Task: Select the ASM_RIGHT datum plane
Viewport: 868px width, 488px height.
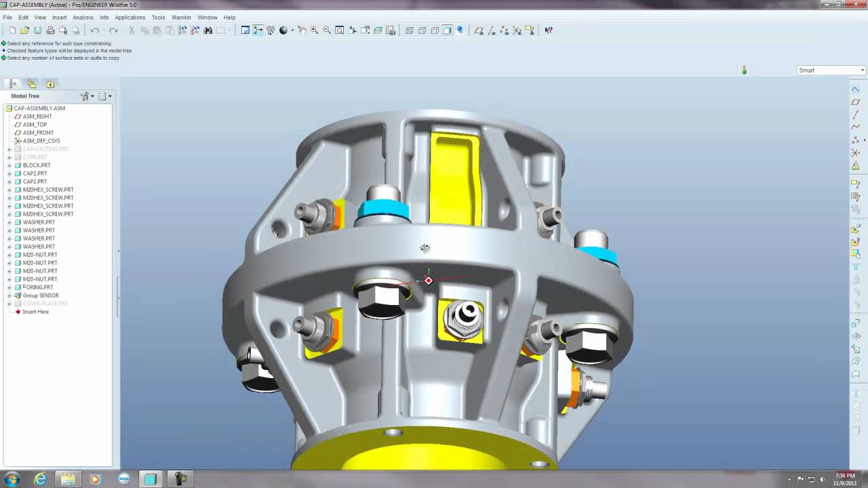Action: (37, 117)
